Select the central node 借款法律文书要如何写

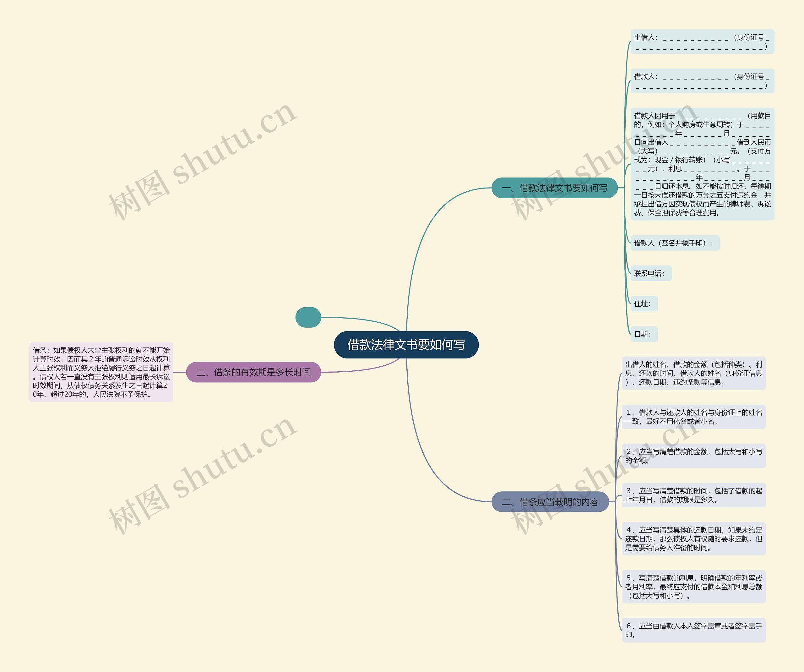point(406,345)
